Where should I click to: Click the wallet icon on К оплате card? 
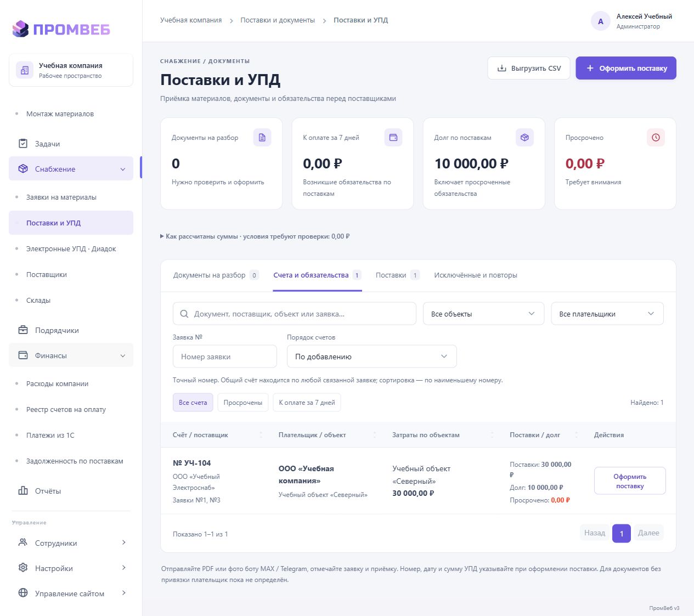point(393,138)
